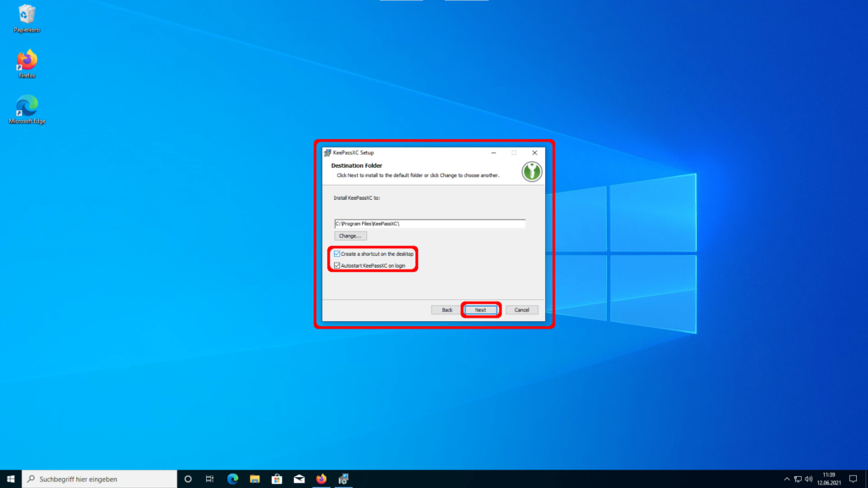The width and height of the screenshot is (868, 488).
Task: Open the network status tray icon
Action: tap(798, 480)
